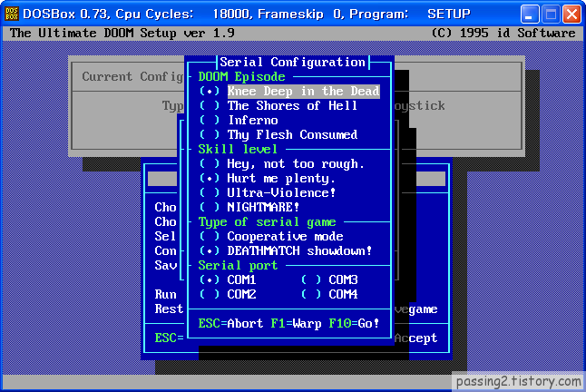Select COM3 serial port

point(329,280)
